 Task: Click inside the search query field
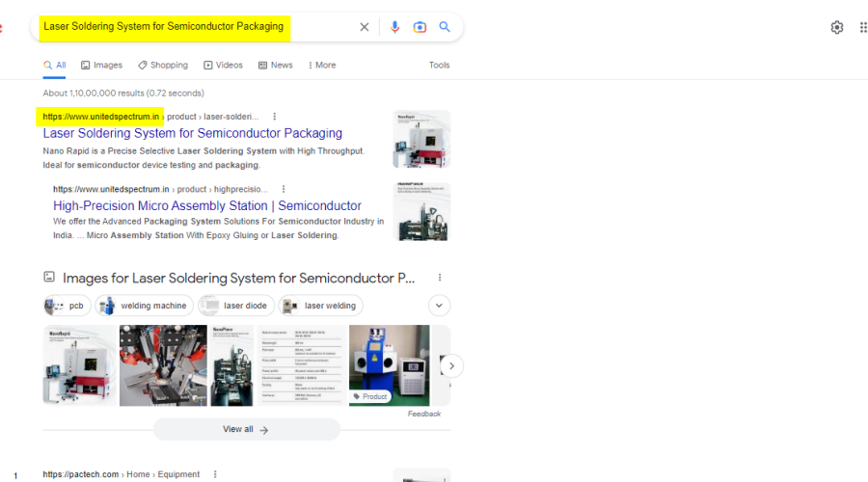click(x=193, y=27)
